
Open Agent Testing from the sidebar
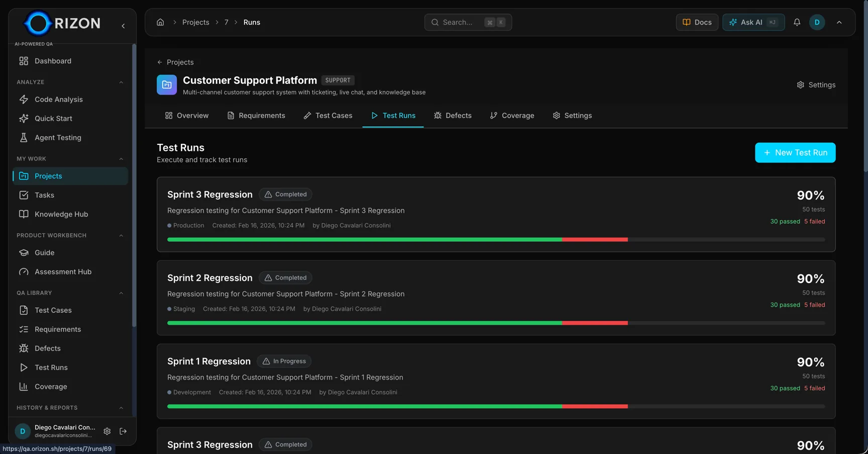57,137
